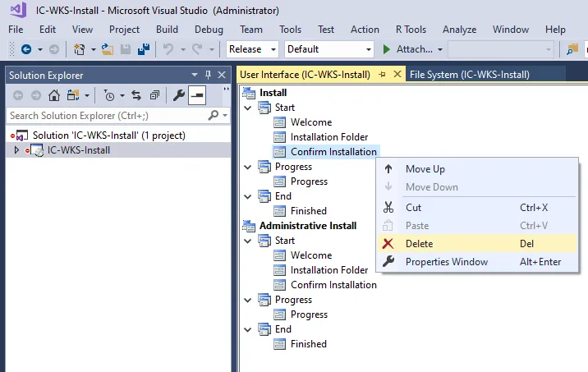Collapse the Progress node under Install
The width and height of the screenshot is (588, 372).
[x=248, y=167]
